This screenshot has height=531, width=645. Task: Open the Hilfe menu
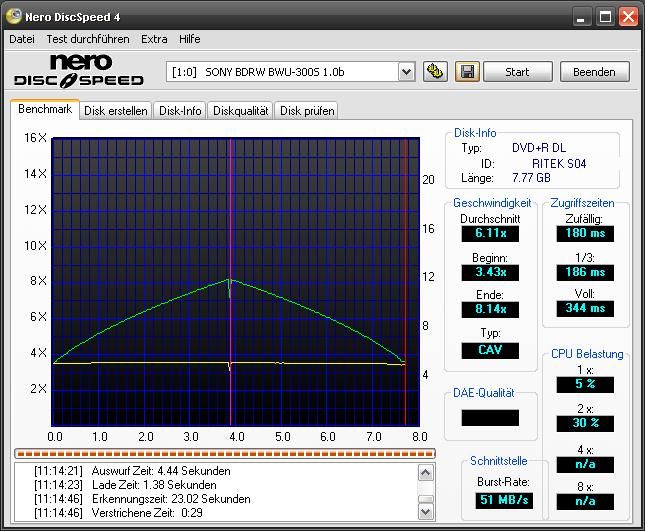point(189,39)
